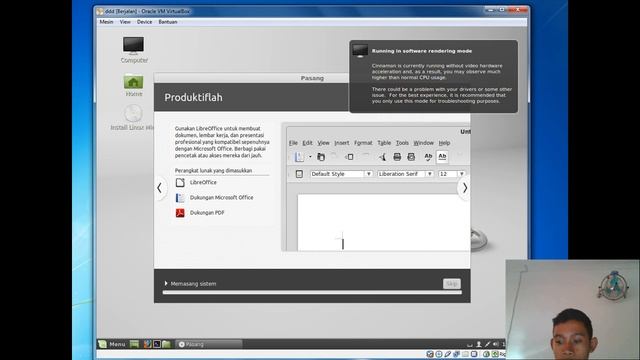Click the 'Produktiflah' slide heading
The image size is (640, 360).
coord(193,98)
